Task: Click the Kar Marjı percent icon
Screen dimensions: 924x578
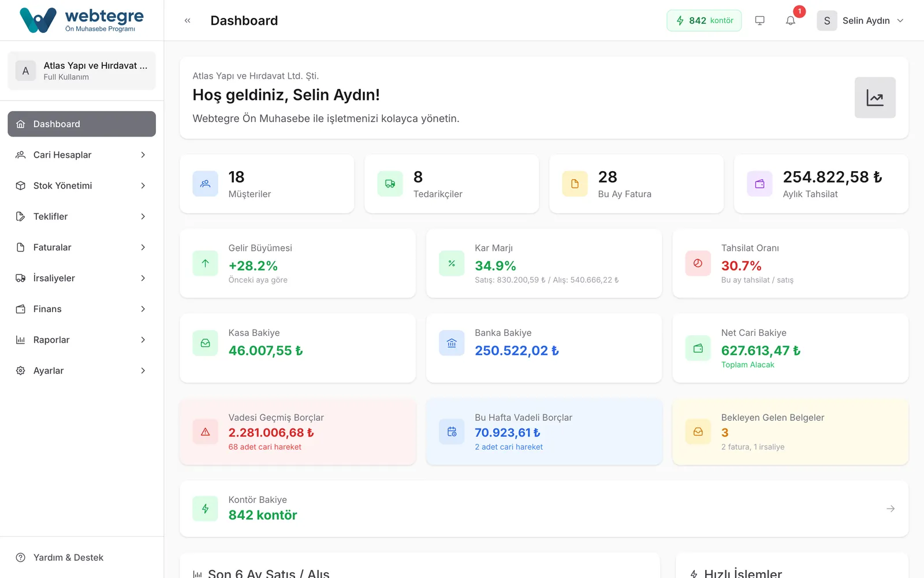Action: tap(452, 264)
